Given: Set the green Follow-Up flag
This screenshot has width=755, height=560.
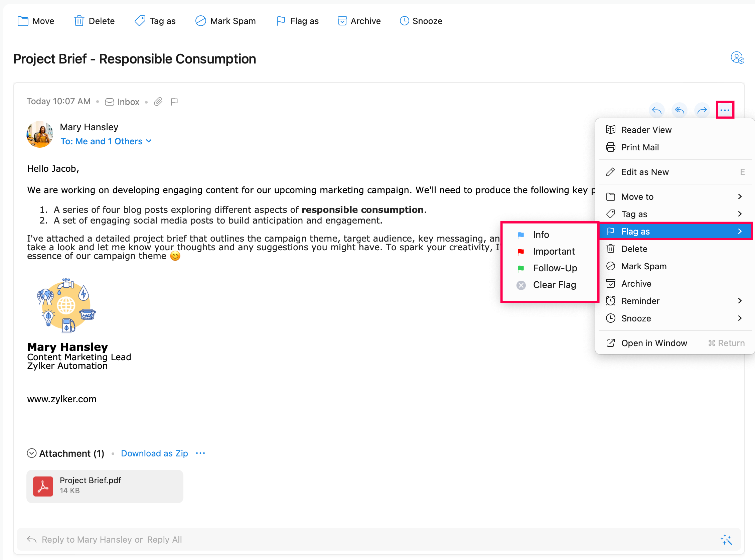Looking at the screenshot, I should click(x=554, y=268).
